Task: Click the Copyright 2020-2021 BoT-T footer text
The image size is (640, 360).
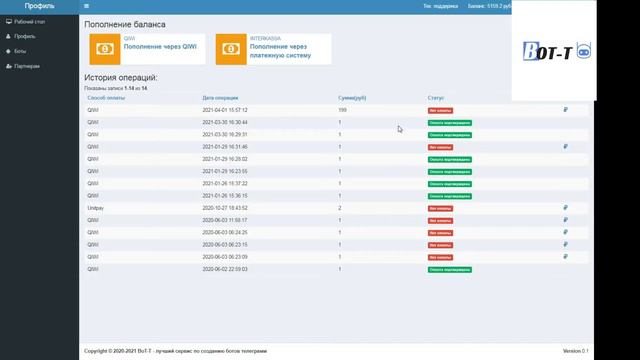Action: [176, 351]
